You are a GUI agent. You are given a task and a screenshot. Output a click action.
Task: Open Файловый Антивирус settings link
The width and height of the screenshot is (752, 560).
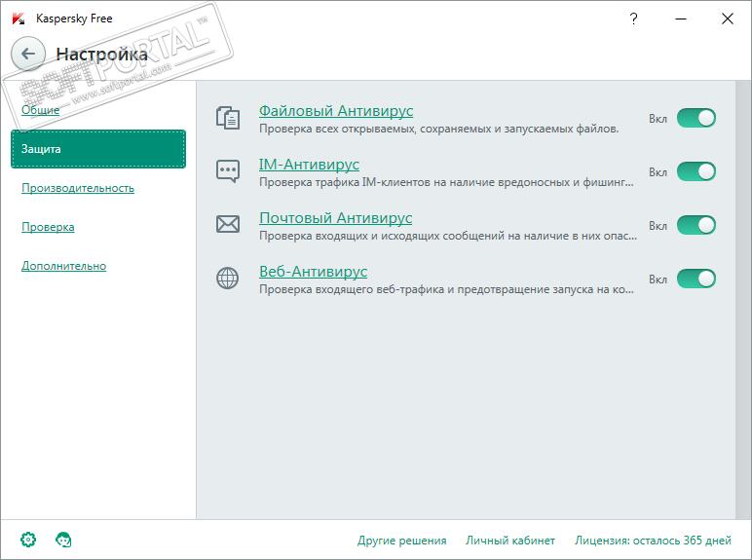coord(336,111)
